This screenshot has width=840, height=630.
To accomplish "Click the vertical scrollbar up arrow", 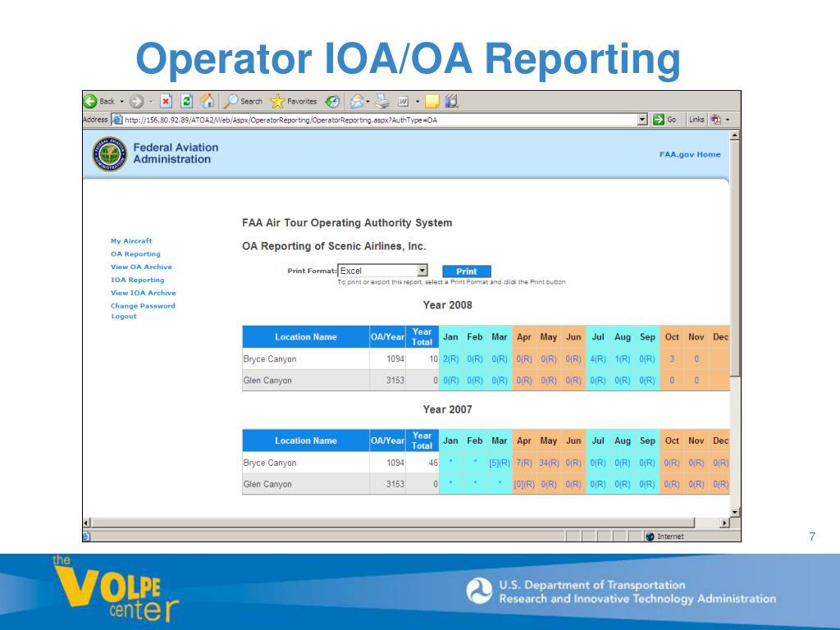I will [735, 135].
